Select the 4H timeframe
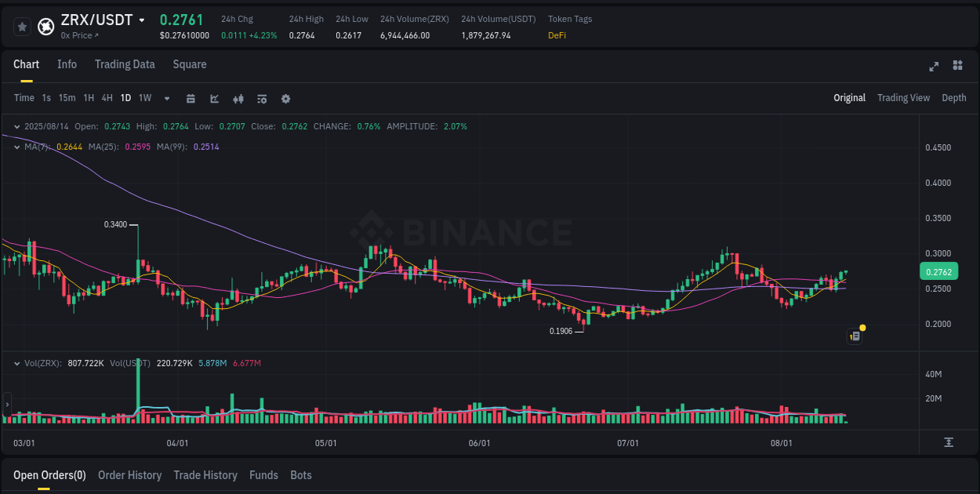The width and height of the screenshot is (980, 494). (x=107, y=98)
